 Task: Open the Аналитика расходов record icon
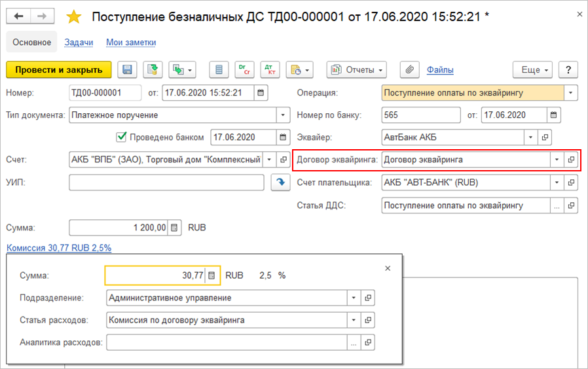pyautogui.click(x=368, y=342)
